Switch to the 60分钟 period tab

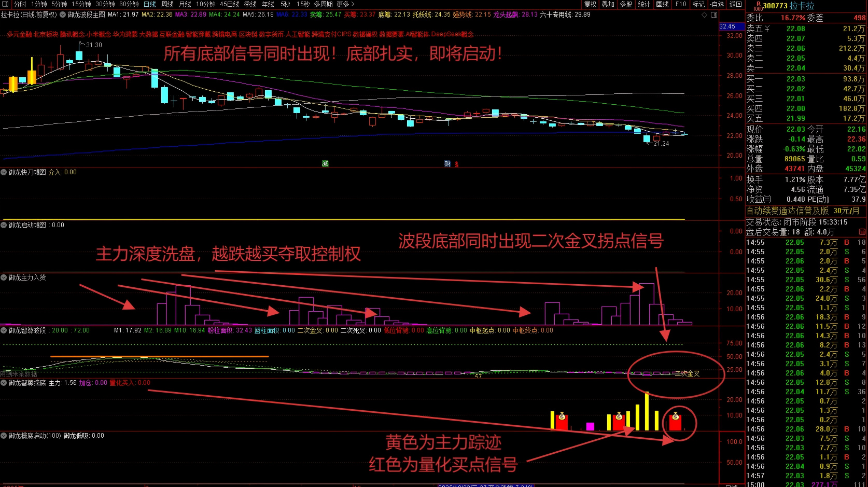129,4
